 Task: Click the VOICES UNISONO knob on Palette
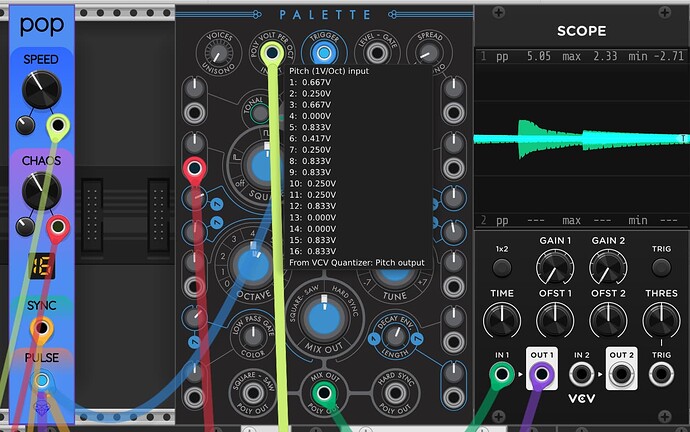pyautogui.click(x=218, y=54)
